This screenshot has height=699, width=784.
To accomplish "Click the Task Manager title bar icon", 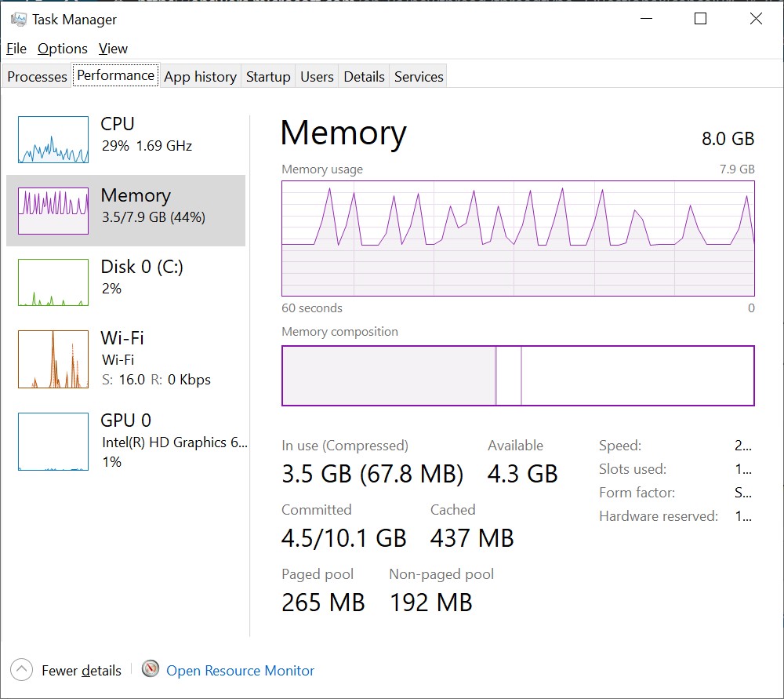I will click(x=19, y=19).
